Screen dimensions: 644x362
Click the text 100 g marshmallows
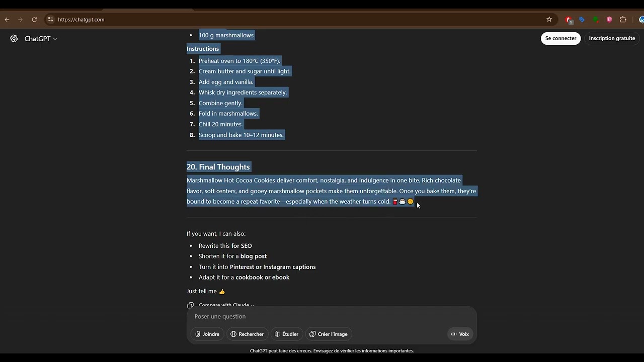point(226,35)
